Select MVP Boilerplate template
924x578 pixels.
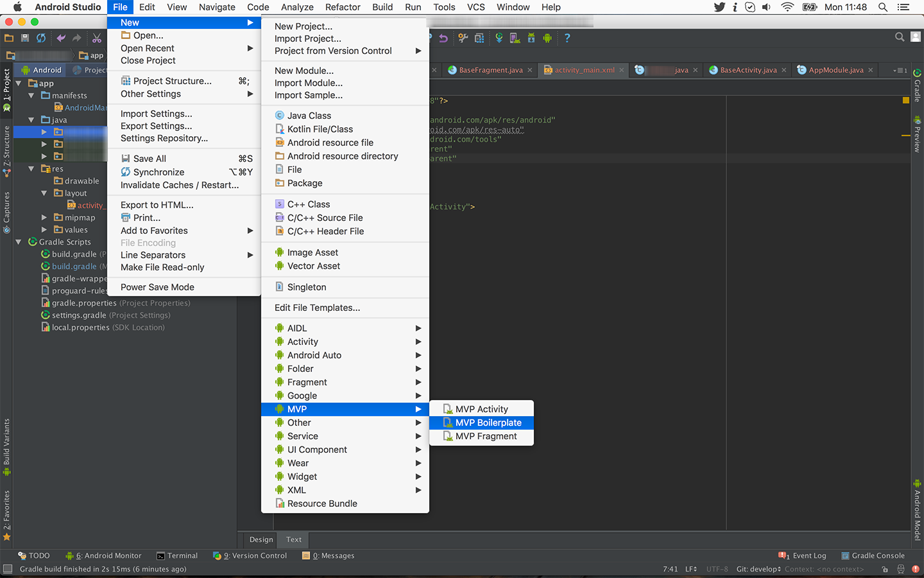[x=481, y=423]
